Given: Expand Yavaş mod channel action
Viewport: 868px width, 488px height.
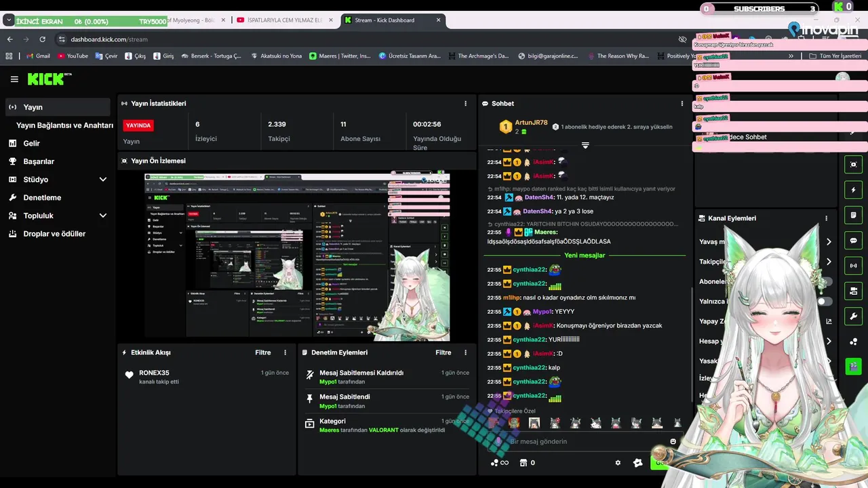Looking at the screenshot, I should 829,242.
